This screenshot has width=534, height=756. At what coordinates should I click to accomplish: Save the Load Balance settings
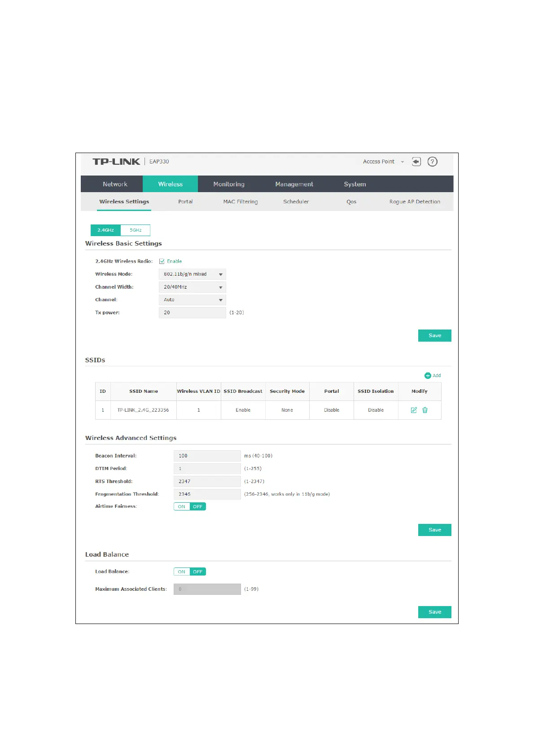click(435, 612)
